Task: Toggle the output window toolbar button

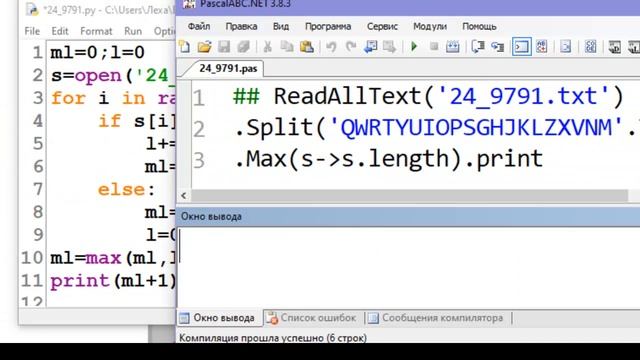Action: 522,47
